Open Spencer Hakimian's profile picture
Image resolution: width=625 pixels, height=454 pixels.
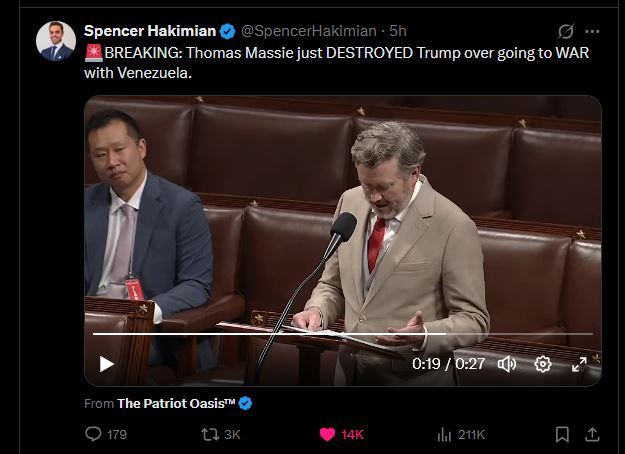[56, 41]
